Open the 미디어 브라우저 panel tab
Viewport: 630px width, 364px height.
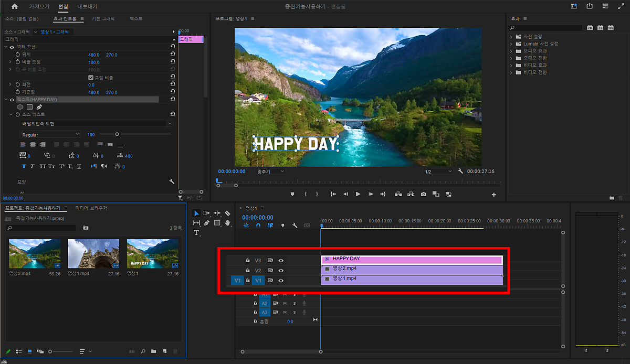coord(91,208)
